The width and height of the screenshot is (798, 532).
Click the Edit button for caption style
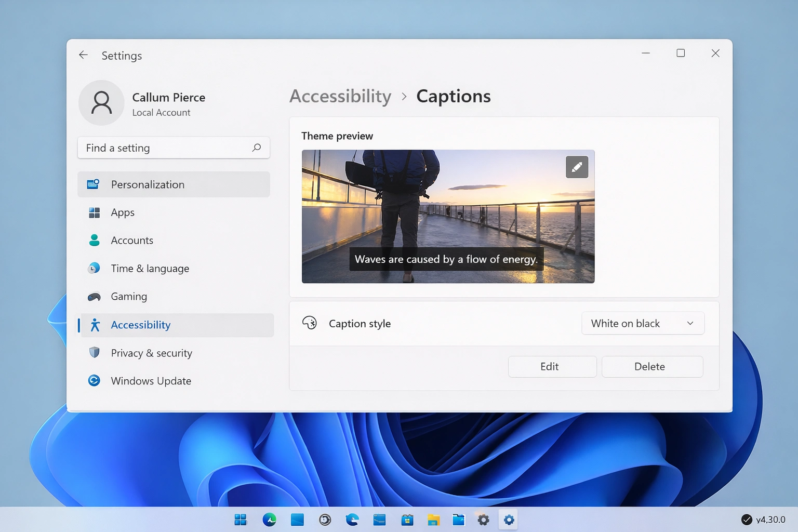[x=552, y=366]
